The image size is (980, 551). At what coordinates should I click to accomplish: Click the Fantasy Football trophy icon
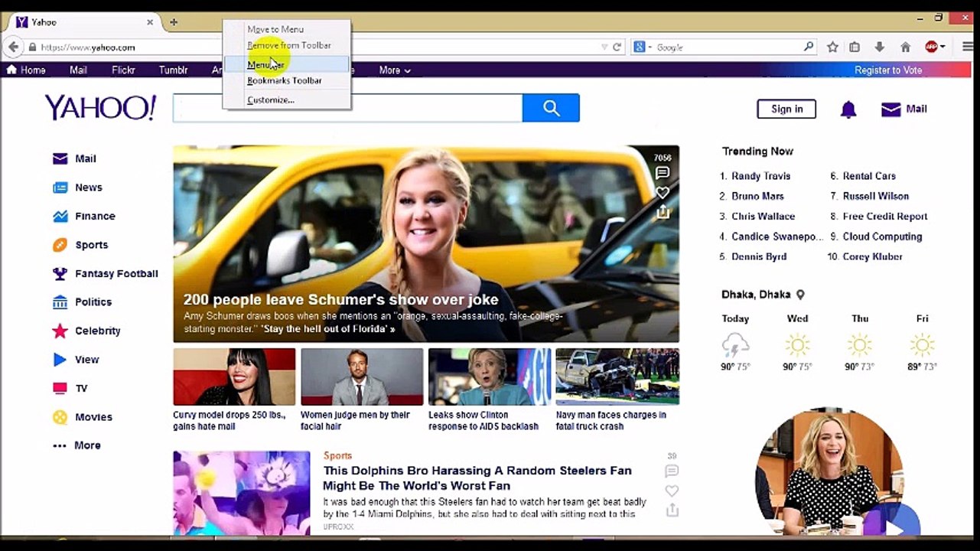pyautogui.click(x=60, y=274)
